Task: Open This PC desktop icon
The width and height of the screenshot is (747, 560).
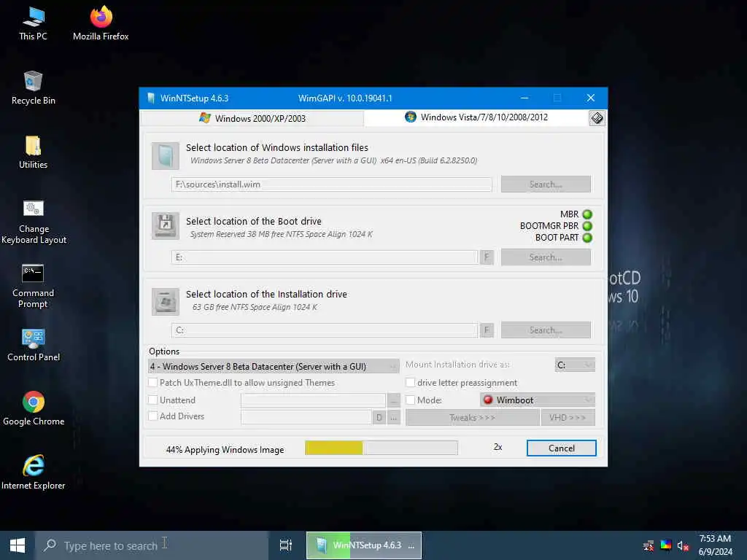Action: tap(33, 24)
